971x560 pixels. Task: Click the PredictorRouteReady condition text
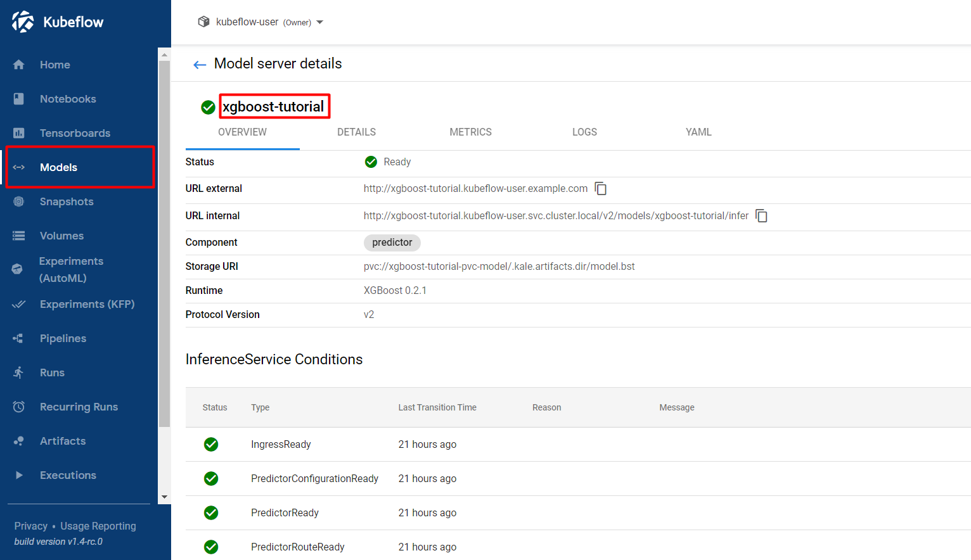click(x=298, y=547)
